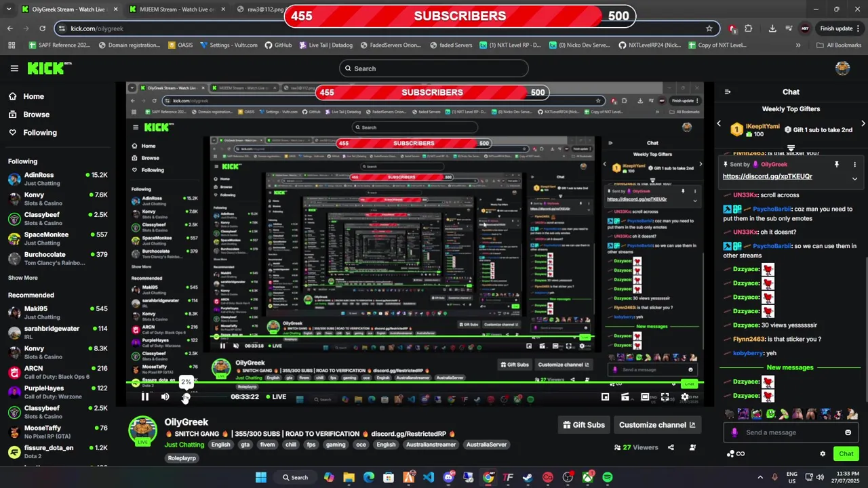
Task: Expand Show More followed channels
Action: click(x=23, y=278)
